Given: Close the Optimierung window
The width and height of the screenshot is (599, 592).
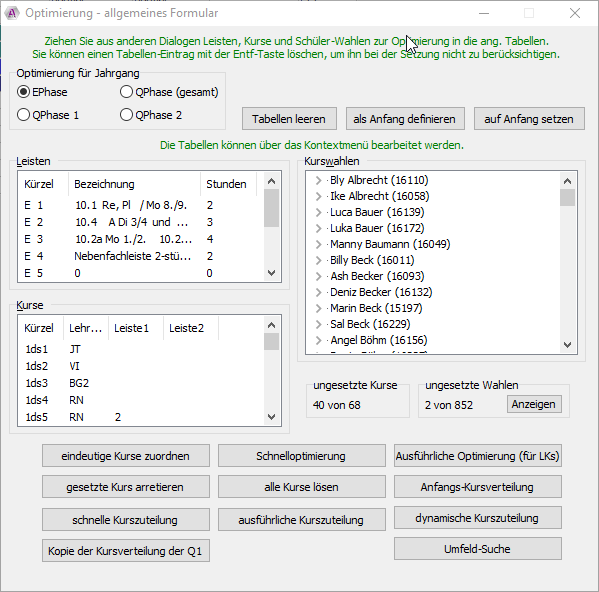Looking at the screenshot, I should tap(575, 13).
